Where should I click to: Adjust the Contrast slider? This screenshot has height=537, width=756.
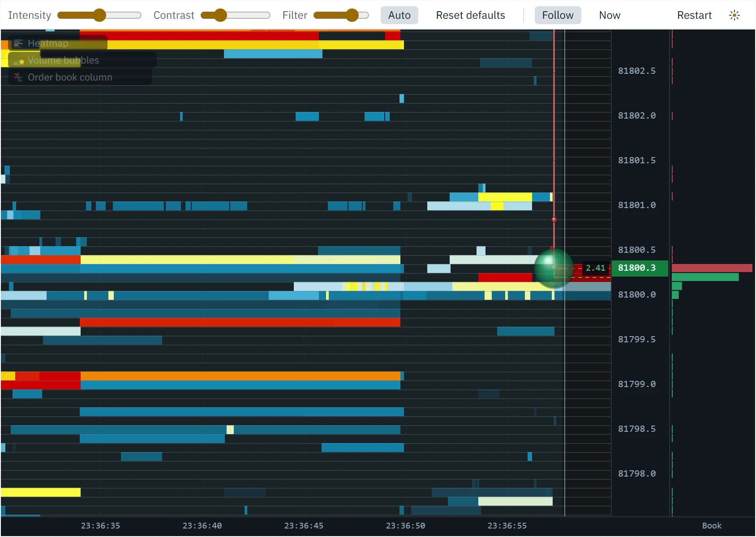(x=236, y=15)
